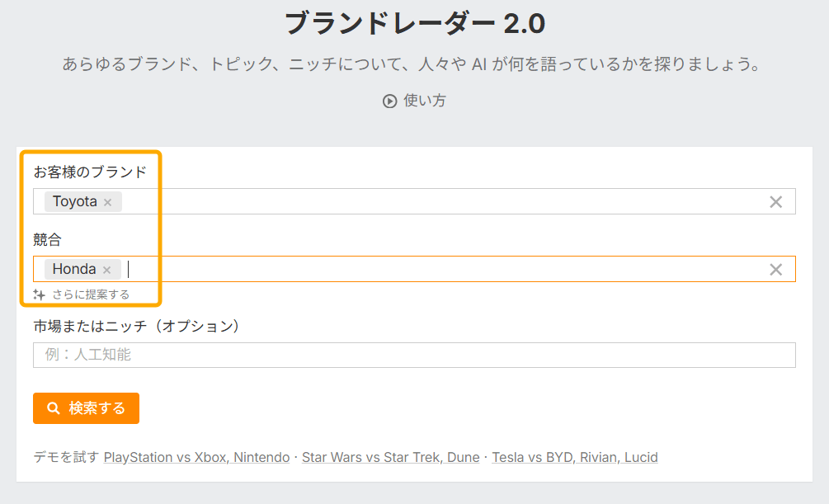Remove the Honda tag with its x

(106, 270)
